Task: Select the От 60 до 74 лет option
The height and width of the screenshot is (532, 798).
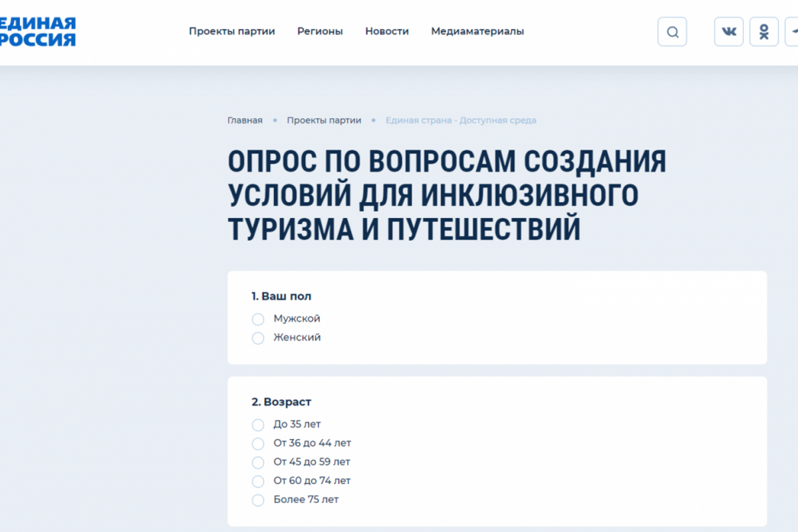Action: tap(258, 481)
